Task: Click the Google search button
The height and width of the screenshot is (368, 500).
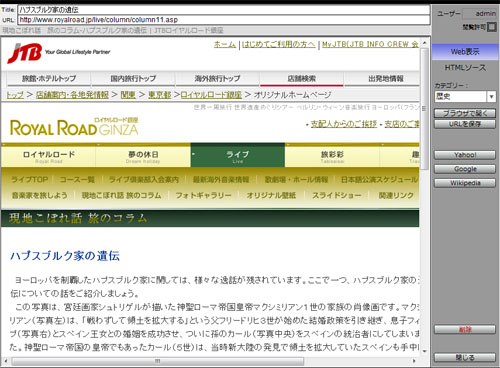Action: (x=465, y=169)
